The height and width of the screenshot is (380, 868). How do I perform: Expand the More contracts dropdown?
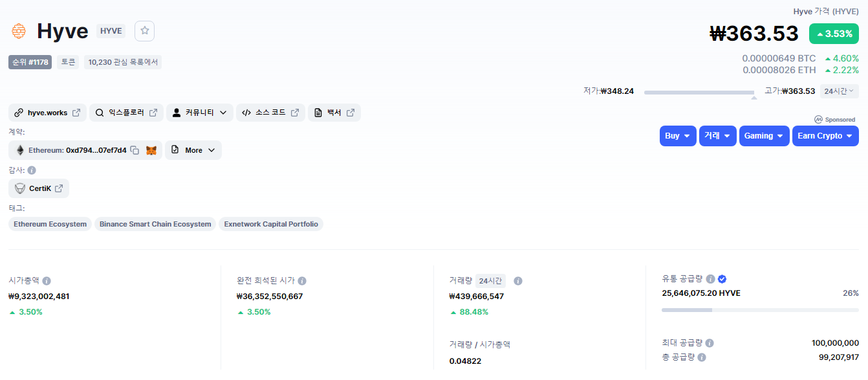tap(193, 150)
